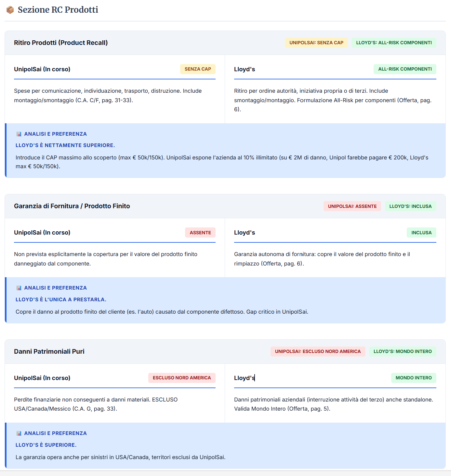Click the "LLOYD'S È L'UNICA A PRESTARLA." verdict text
This screenshot has width=451, height=476.
tap(61, 300)
